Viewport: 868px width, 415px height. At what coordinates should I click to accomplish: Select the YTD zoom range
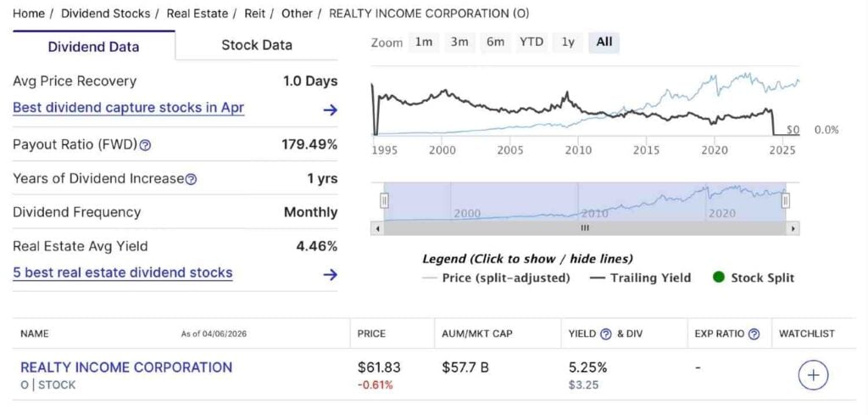531,42
